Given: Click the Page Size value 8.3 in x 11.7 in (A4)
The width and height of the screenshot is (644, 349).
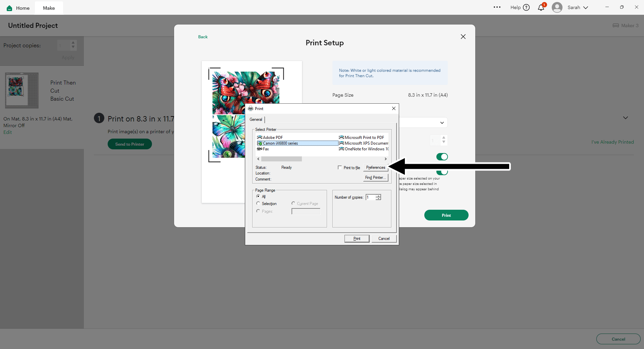Looking at the screenshot, I should (428, 95).
